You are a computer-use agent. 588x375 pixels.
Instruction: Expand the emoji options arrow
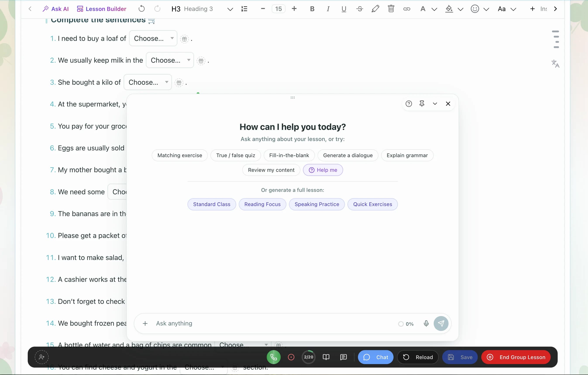click(486, 9)
